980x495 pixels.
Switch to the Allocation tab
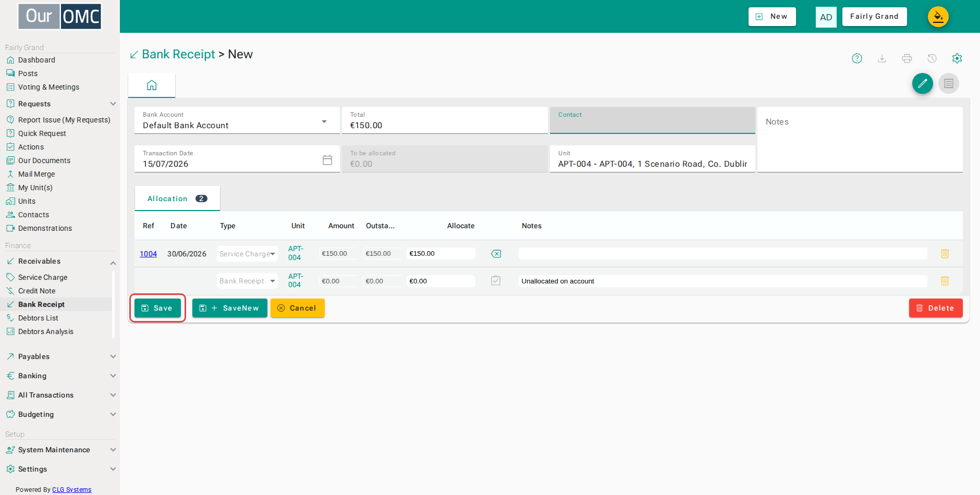click(x=177, y=199)
